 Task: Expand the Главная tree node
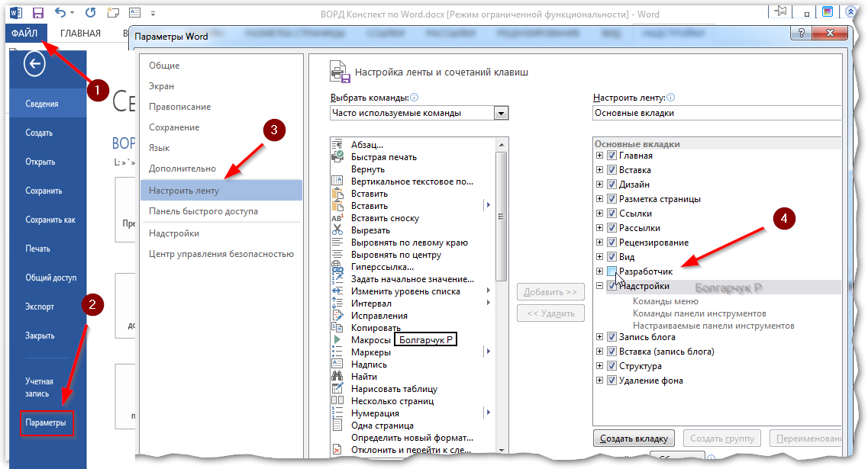pos(599,156)
